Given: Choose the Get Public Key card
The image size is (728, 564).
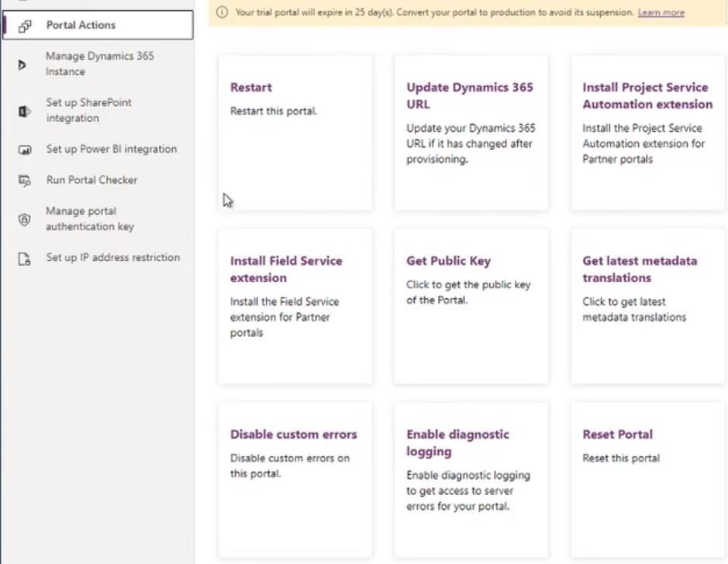Looking at the screenshot, I should [471, 306].
